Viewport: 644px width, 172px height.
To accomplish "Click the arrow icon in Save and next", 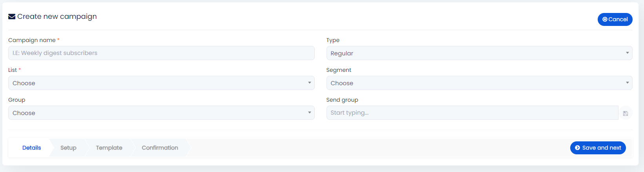I will click(577, 148).
